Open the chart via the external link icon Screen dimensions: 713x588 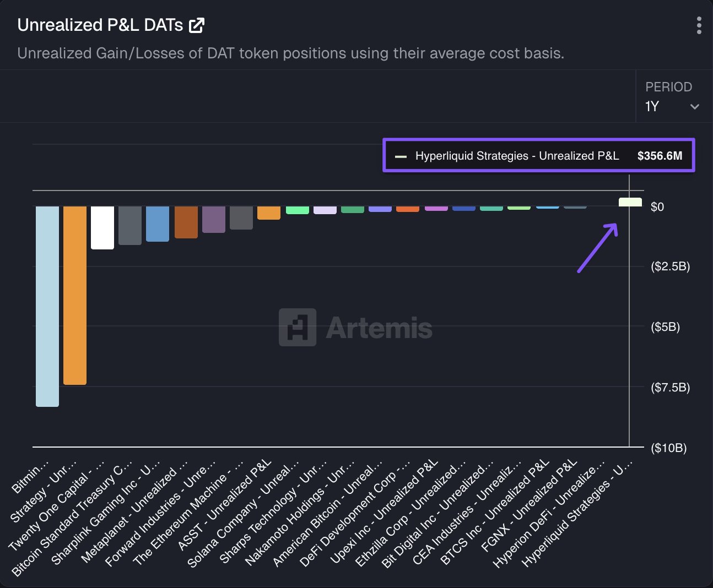click(x=197, y=24)
